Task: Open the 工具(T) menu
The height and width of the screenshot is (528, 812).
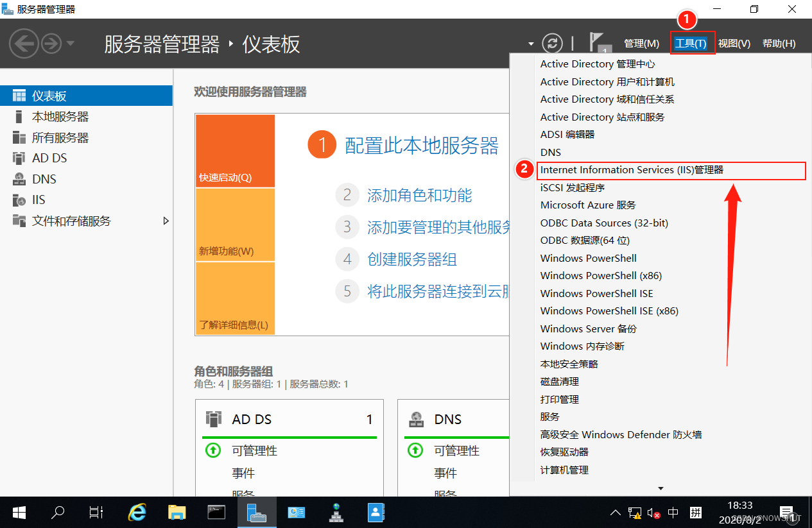Action: point(691,44)
